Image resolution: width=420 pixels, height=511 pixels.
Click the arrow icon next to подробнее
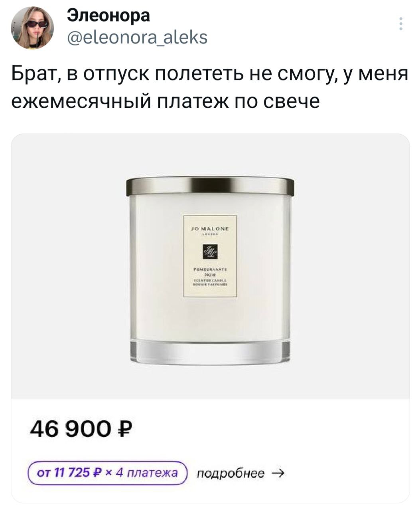[278, 473]
